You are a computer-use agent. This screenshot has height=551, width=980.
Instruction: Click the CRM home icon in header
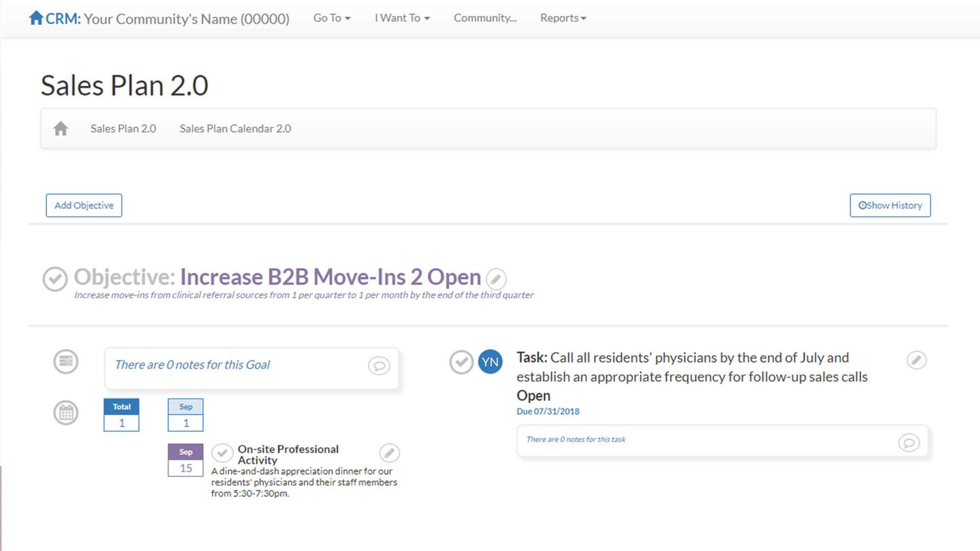(x=36, y=18)
